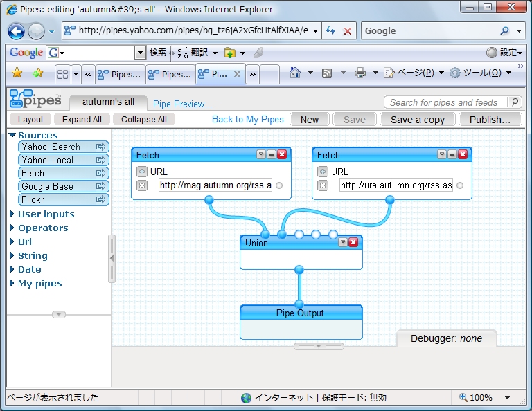Click the debugger pane resize handle
Image resolution: width=532 pixels, height=411 pixels.
319,346
